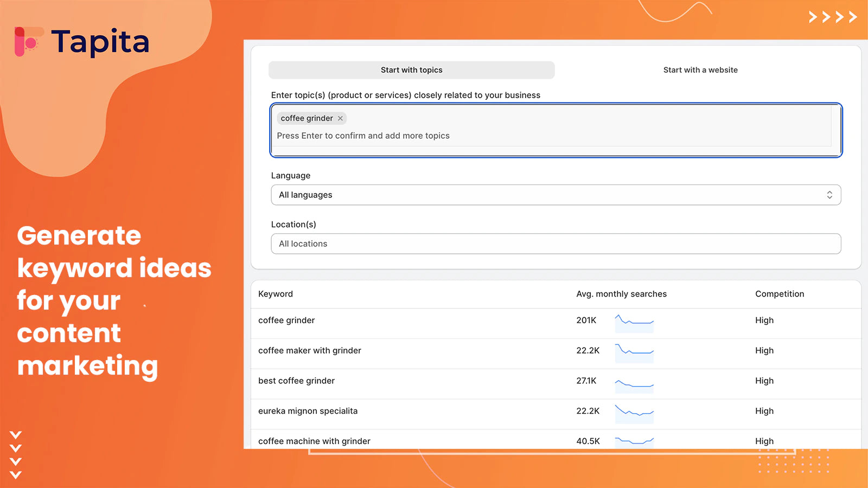
Task: Click the keyword "coffee grinder" in results
Action: (x=286, y=320)
